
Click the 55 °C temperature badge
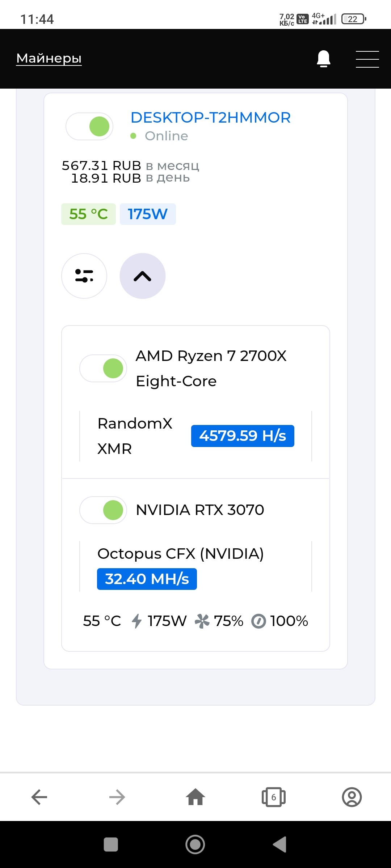click(88, 214)
